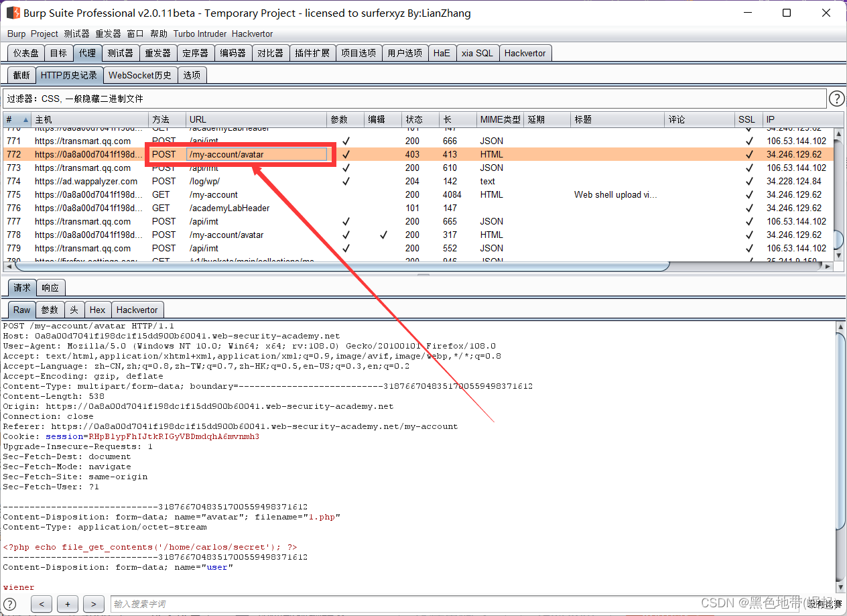Image resolution: width=847 pixels, height=616 pixels.
Task: Switch to the 仪表盘 tab
Action: (x=26, y=53)
